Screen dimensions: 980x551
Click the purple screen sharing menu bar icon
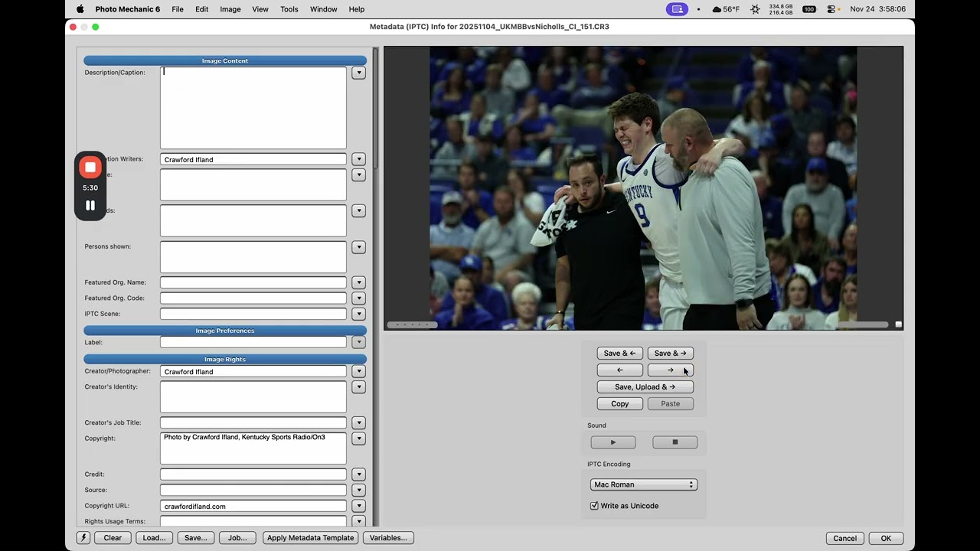pos(677,9)
